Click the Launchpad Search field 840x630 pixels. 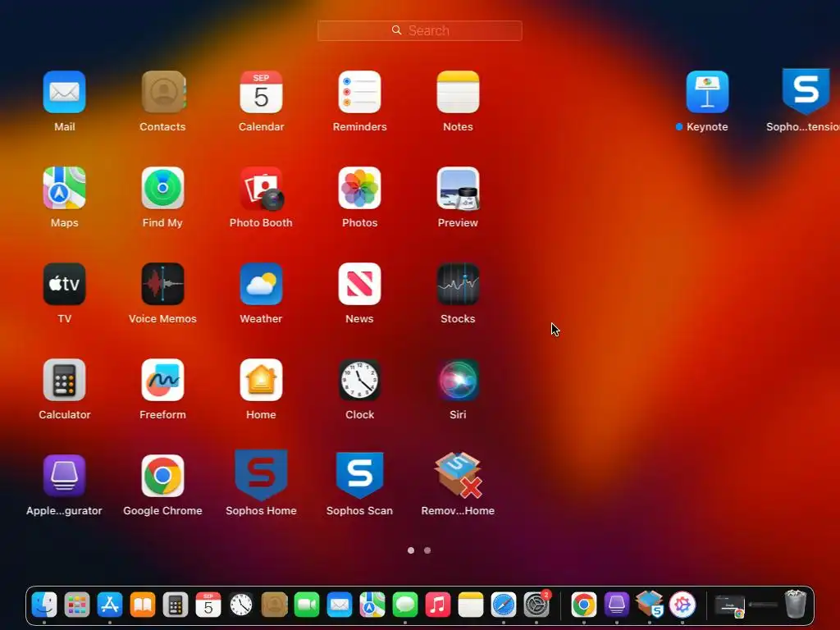pyautogui.click(x=419, y=30)
